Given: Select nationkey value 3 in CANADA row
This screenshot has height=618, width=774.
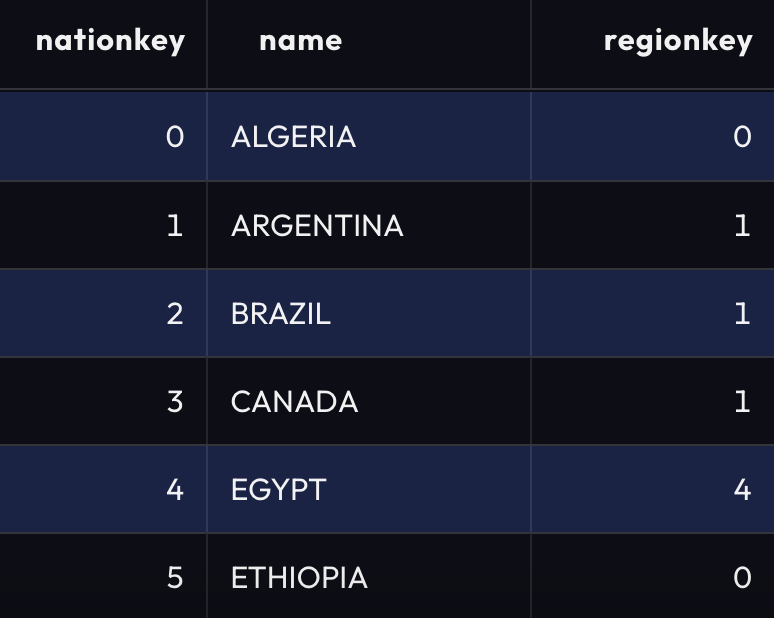Looking at the screenshot, I should 175,402.
